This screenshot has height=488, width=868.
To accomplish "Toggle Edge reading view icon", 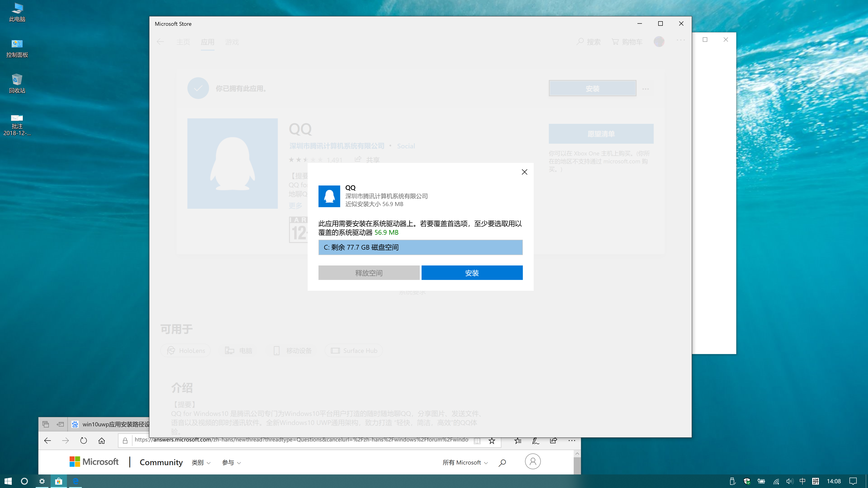I will tap(477, 441).
